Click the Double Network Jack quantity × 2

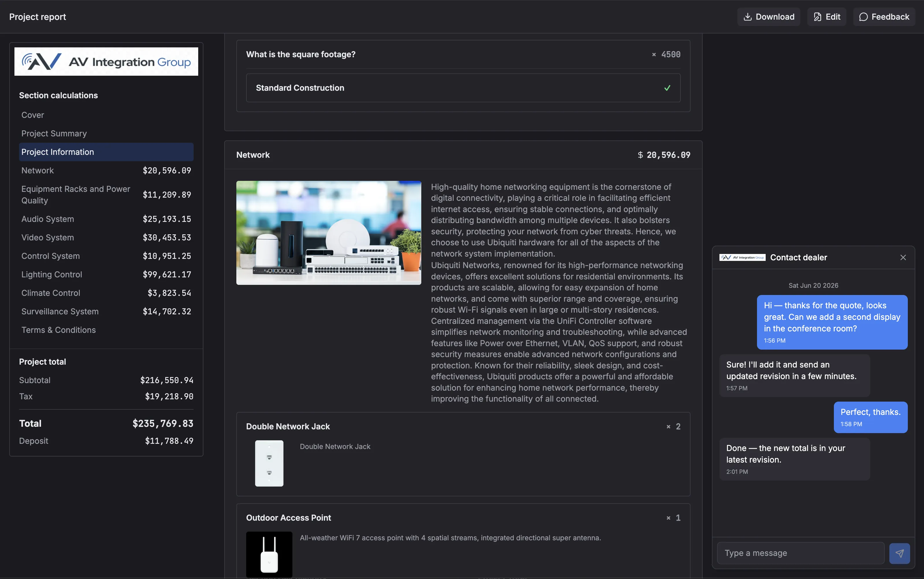click(673, 426)
